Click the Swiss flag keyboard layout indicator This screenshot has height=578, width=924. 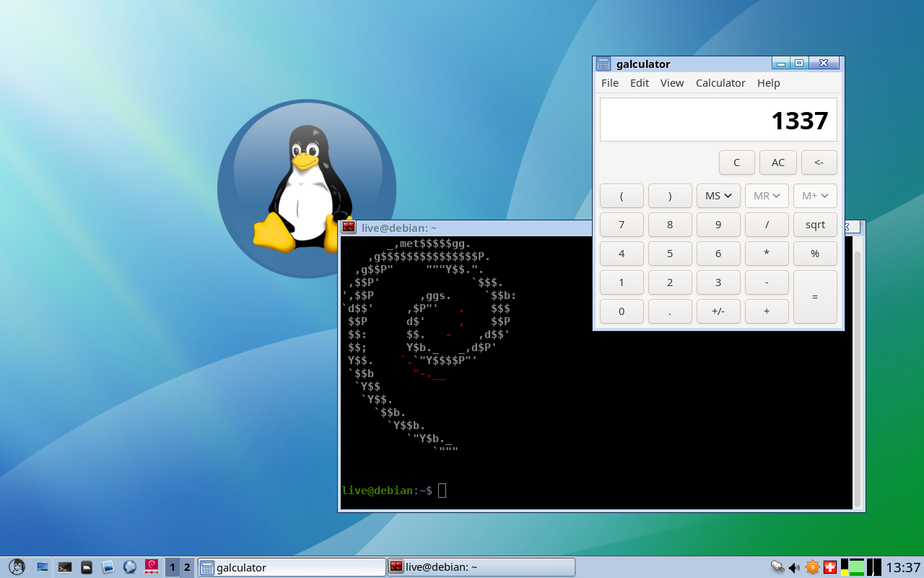[x=830, y=567]
